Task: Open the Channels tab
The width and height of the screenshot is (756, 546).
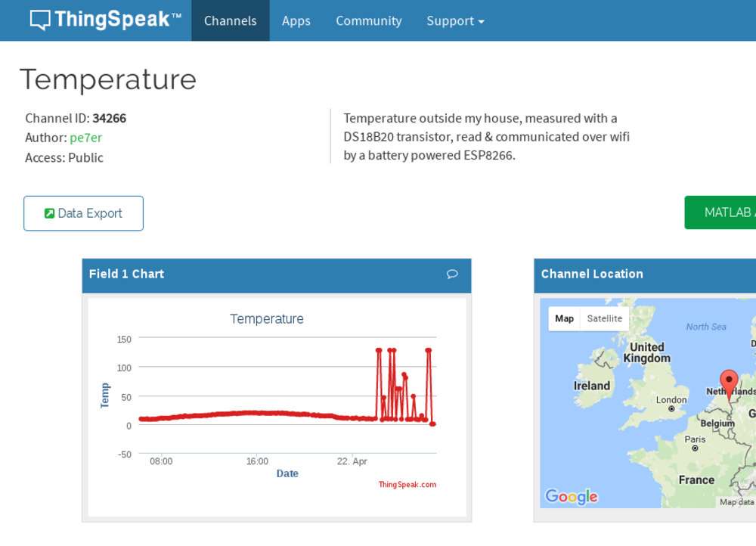Action: point(231,21)
